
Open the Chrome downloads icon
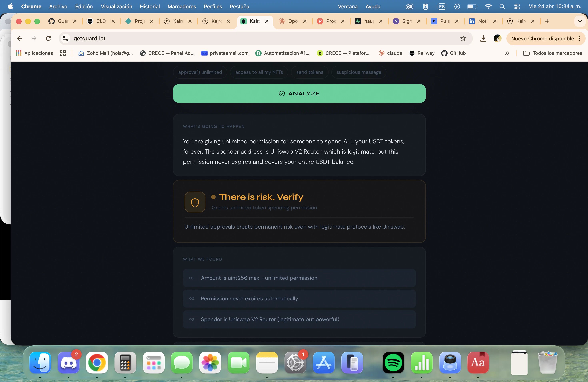tap(483, 39)
